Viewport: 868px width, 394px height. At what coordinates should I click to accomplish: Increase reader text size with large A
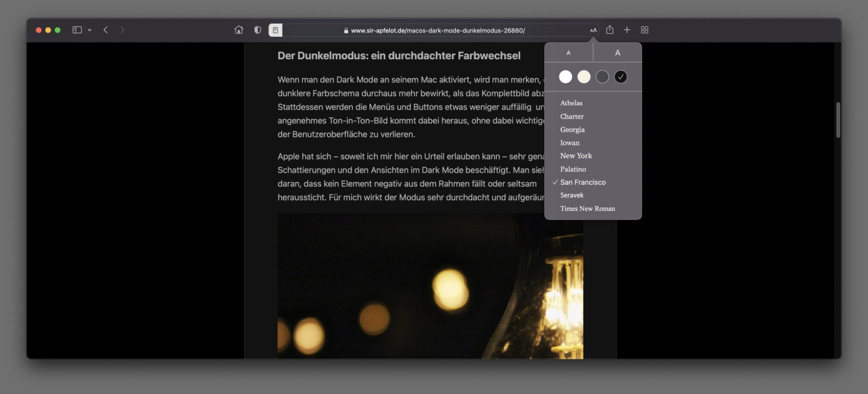coord(618,53)
